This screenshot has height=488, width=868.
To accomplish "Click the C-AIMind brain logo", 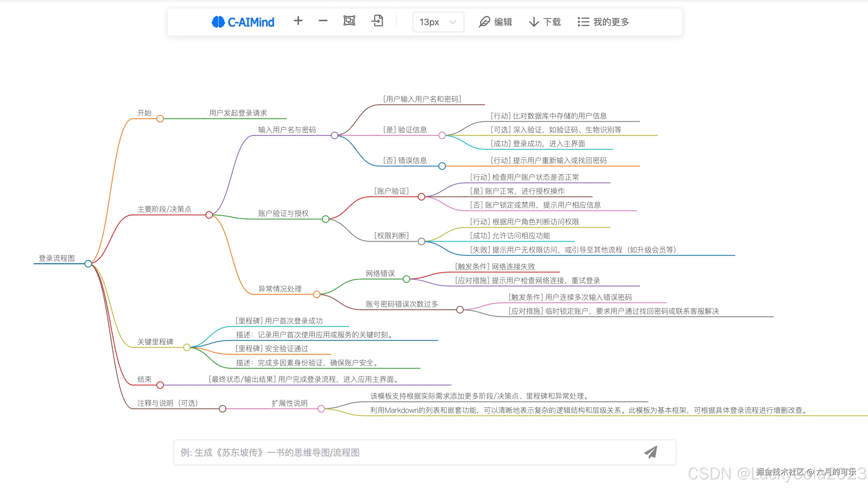I will tap(218, 22).
